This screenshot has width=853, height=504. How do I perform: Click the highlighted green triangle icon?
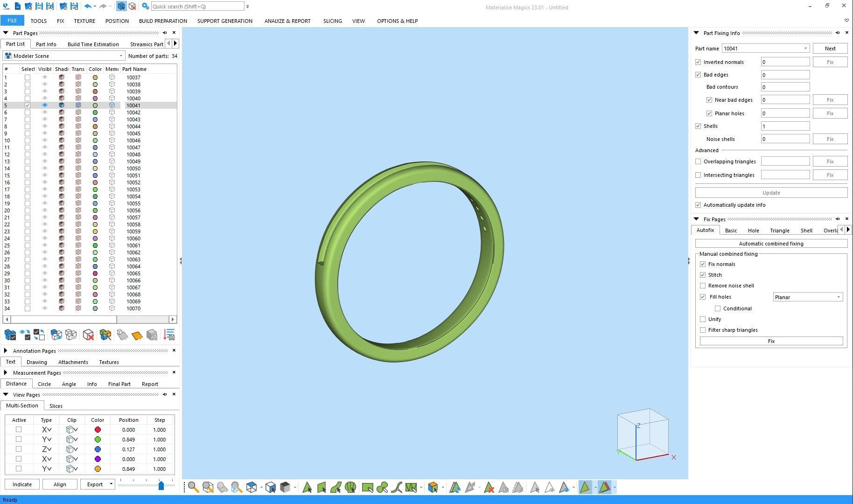tap(585, 488)
